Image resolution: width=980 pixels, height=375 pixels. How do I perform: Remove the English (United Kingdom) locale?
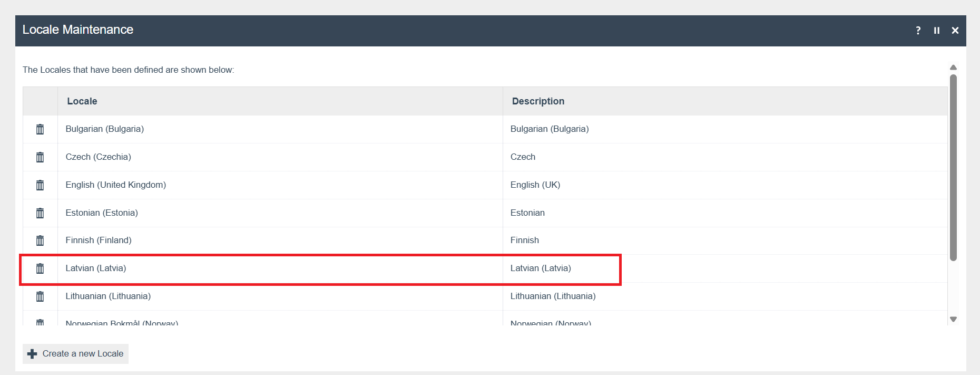[40, 185]
